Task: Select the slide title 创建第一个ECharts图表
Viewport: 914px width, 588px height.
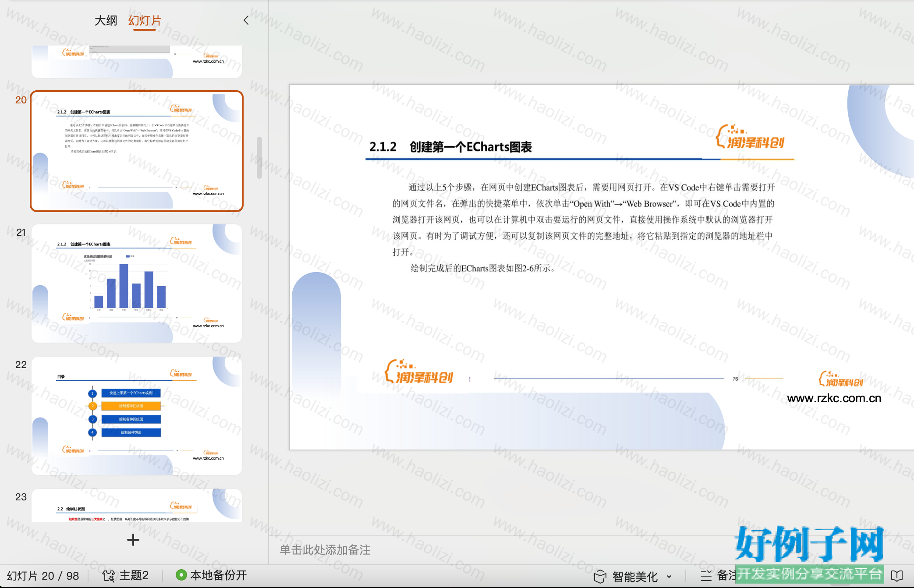Action: 471,147
